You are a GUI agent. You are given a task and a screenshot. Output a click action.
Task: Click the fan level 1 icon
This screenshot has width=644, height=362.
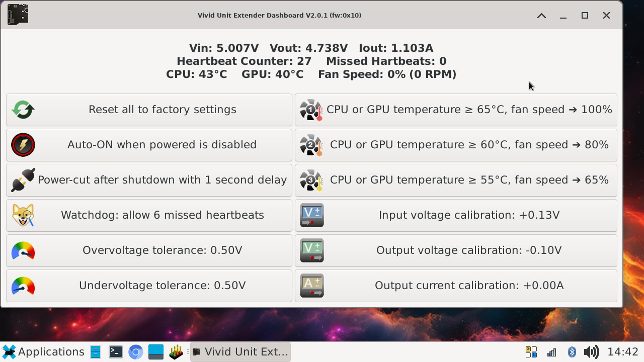click(311, 110)
